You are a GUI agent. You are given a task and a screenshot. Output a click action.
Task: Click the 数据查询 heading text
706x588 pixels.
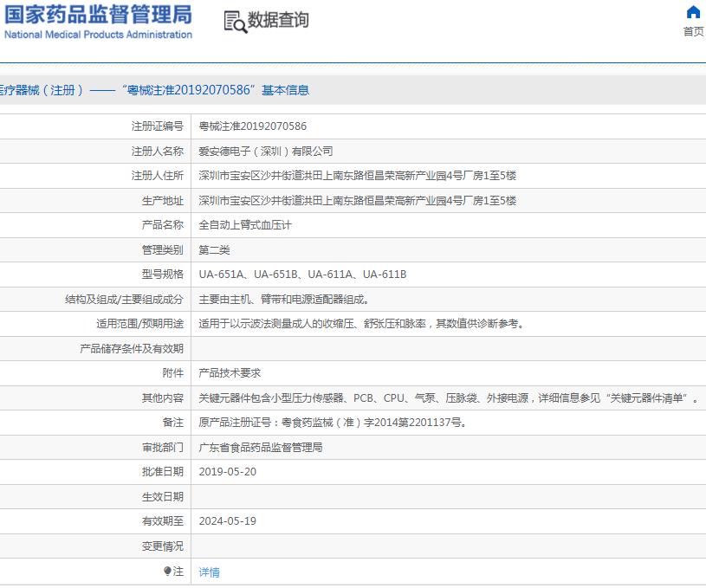[278, 20]
